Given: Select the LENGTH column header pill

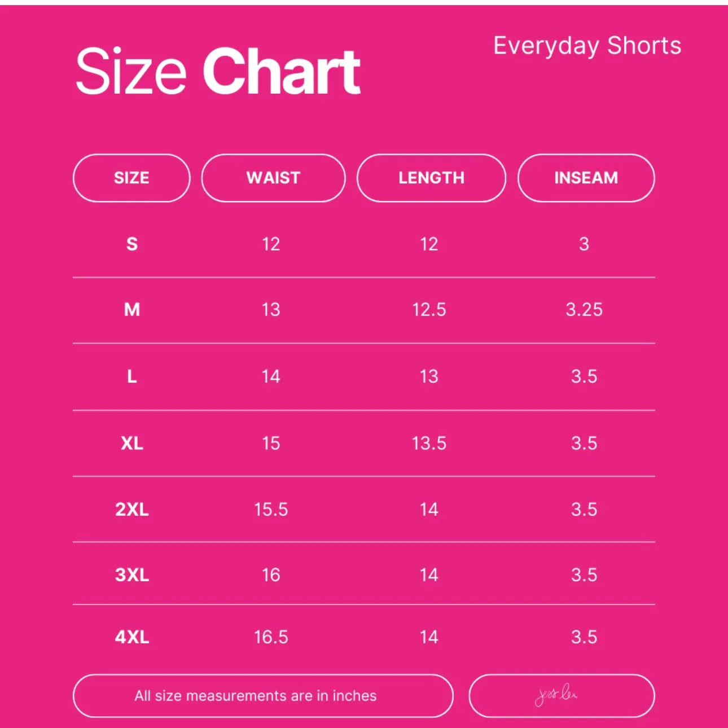Looking at the screenshot, I should click(431, 178).
